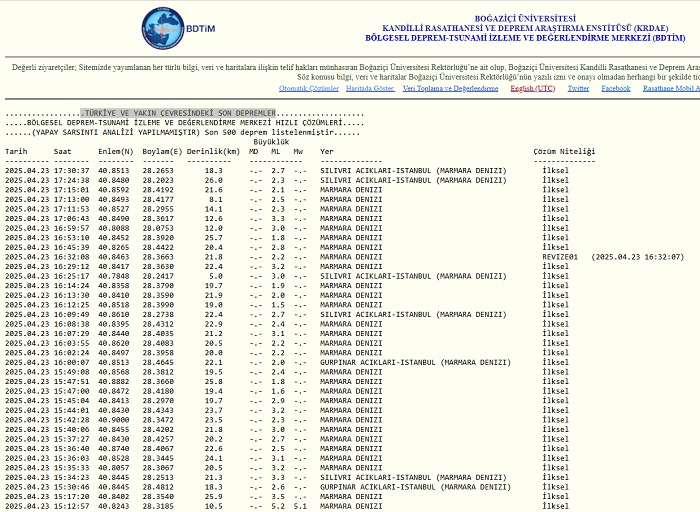Click depth 21.6 in the 17:15:01 row
The image size is (700, 512).
click(213, 190)
